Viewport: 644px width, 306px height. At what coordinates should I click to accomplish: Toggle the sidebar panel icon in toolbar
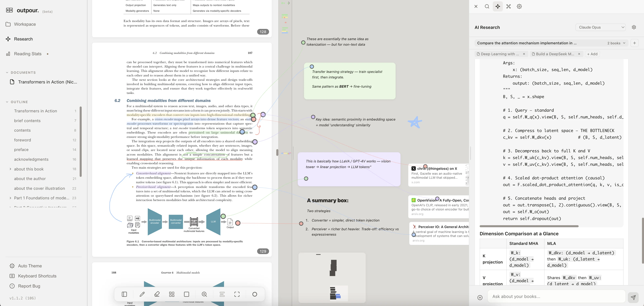click(x=124, y=294)
